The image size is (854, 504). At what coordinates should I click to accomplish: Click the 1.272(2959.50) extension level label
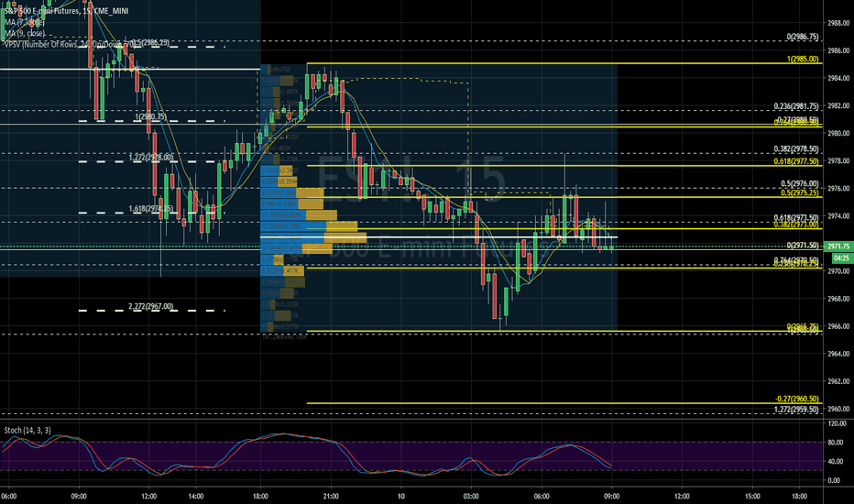point(796,410)
